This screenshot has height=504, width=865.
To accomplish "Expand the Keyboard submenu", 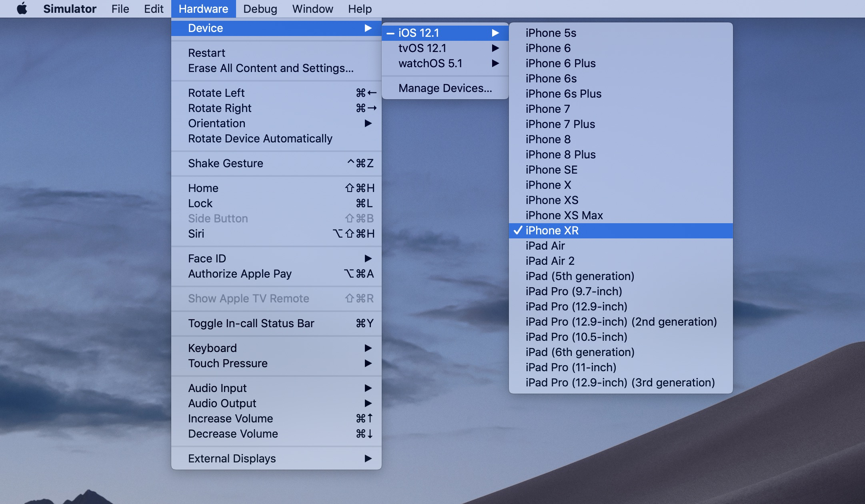I will pos(276,348).
